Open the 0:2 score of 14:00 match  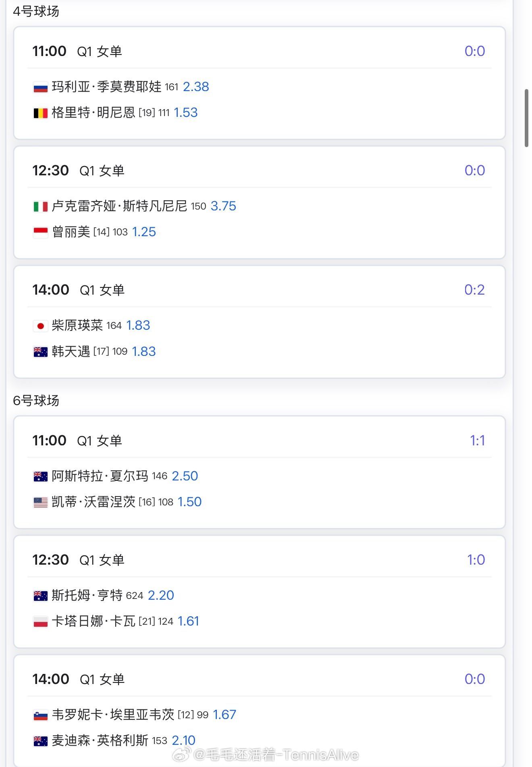474,290
